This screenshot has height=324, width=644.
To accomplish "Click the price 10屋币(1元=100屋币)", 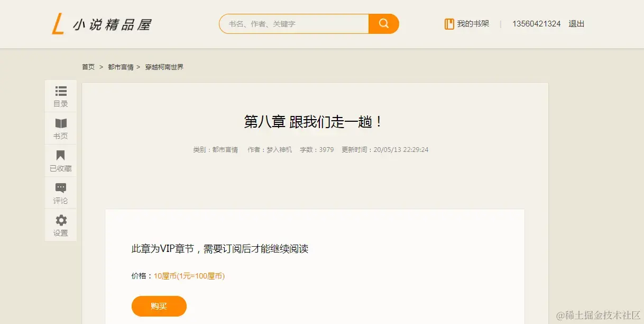I will [x=189, y=276].
